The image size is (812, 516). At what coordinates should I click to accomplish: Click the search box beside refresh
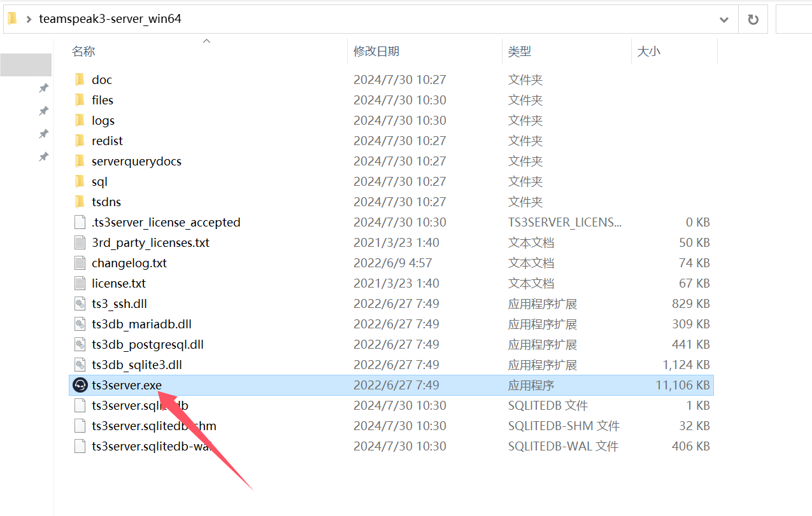coord(794,19)
